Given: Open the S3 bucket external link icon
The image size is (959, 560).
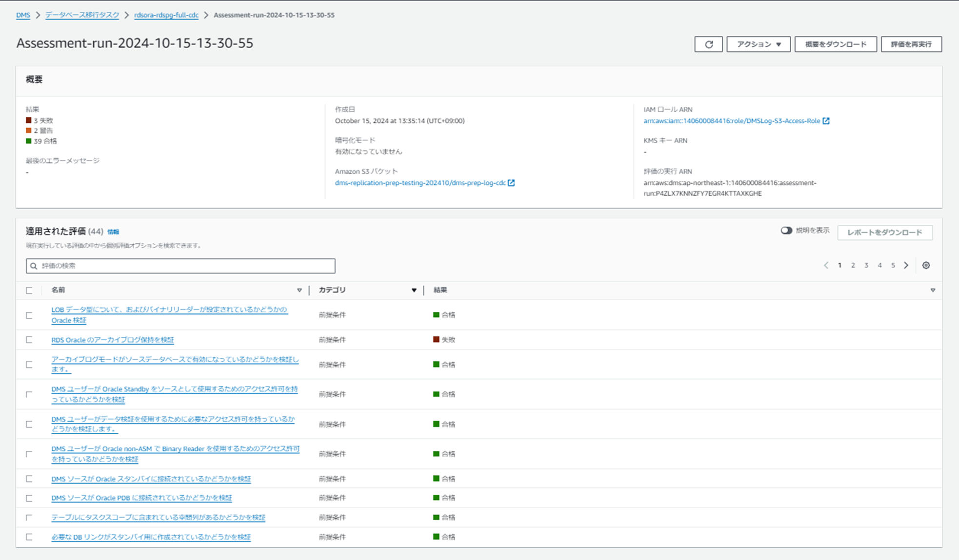Looking at the screenshot, I should tap(510, 183).
